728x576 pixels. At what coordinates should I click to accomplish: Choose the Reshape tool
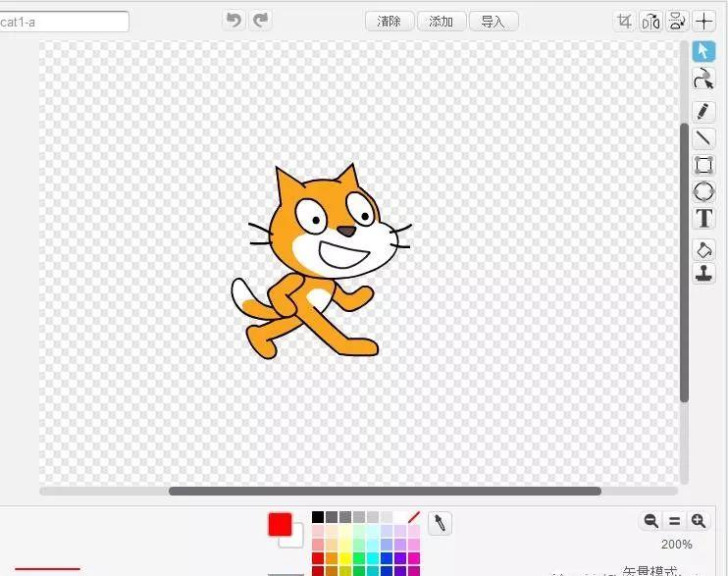tap(703, 79)
